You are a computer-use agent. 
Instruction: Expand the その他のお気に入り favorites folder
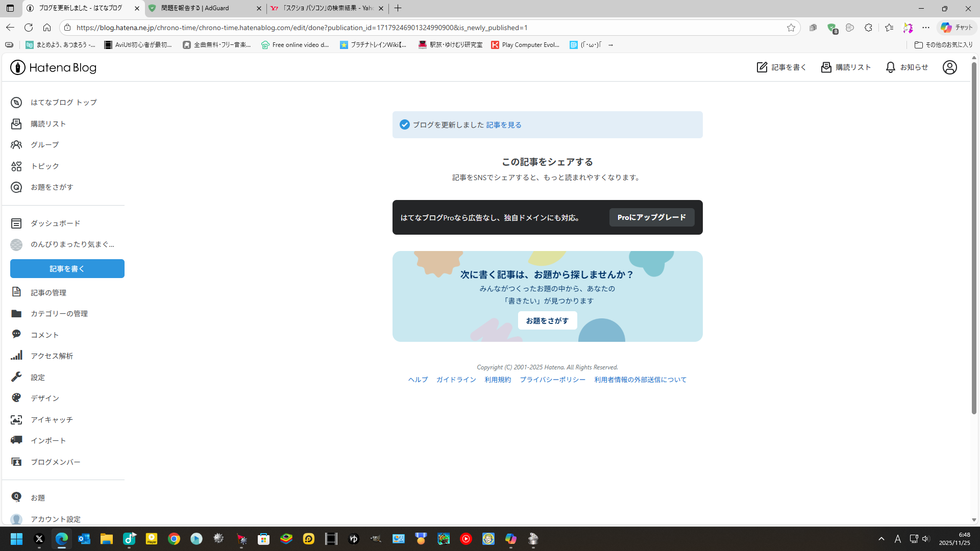pos(943,45)
